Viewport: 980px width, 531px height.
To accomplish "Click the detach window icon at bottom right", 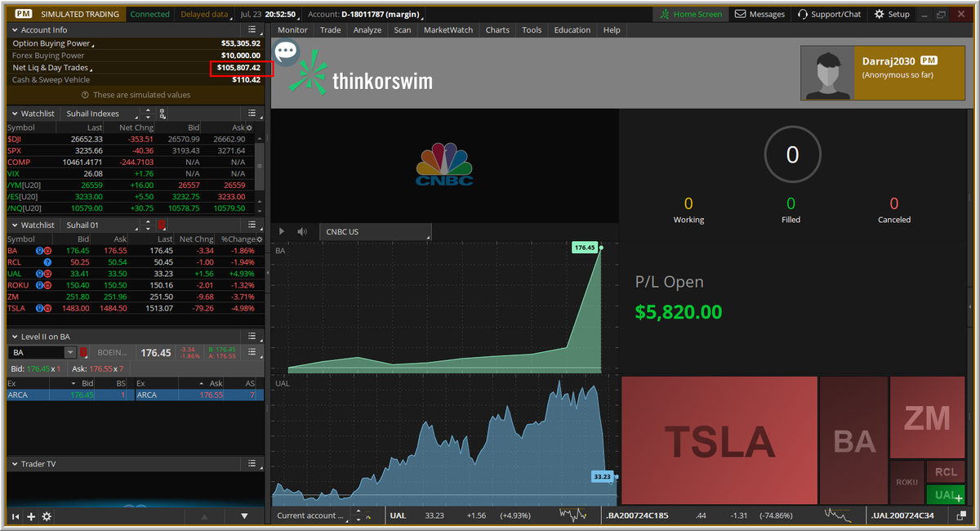I will [x=962, y=515].
